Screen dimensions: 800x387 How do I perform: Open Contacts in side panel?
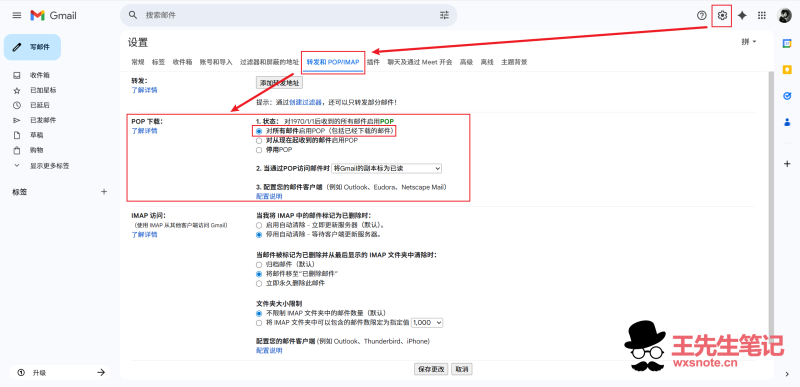click(x=787, y=122)
